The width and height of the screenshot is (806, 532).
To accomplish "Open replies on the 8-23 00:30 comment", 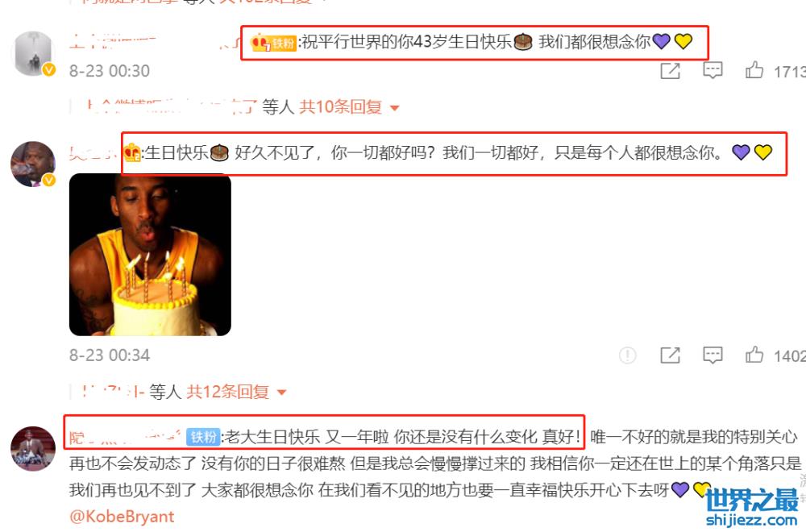I will coord(713,69).
